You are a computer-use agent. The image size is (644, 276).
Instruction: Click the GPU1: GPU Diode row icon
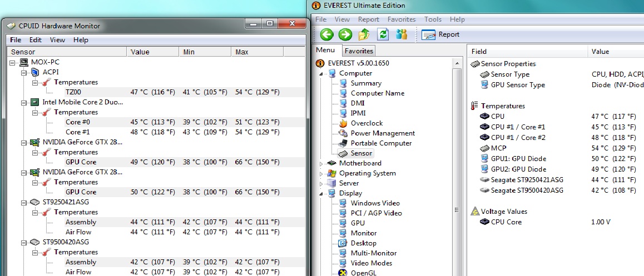point(485,159)
